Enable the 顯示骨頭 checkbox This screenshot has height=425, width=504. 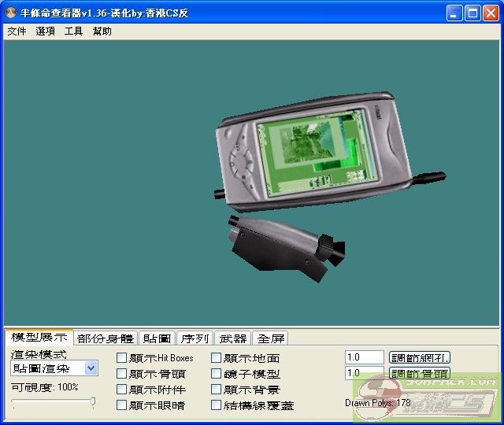tap(121, 374)
